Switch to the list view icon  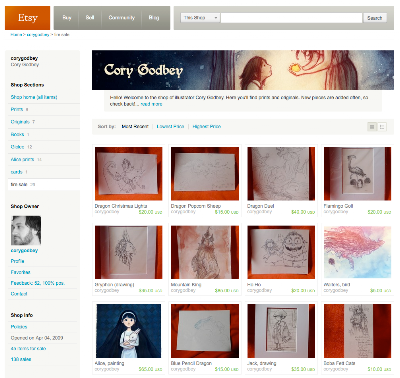pyautogui.click(x=382, y=127)
